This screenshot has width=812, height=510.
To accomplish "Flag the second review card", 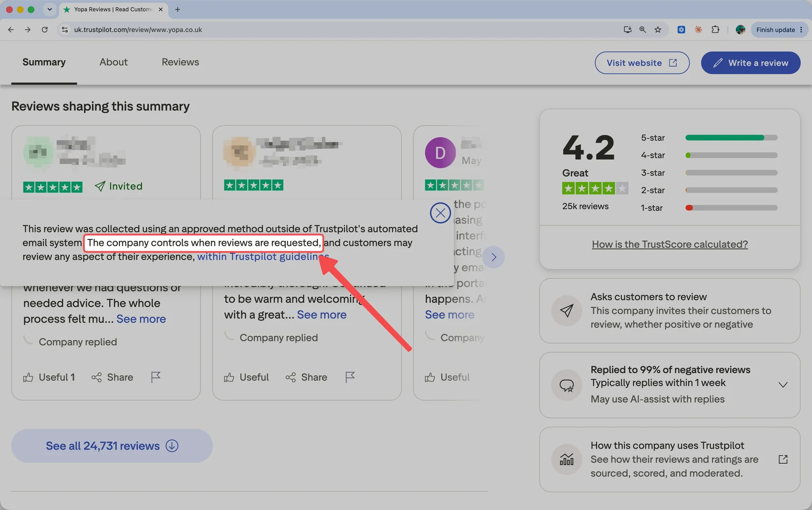I will click(350, 377).
